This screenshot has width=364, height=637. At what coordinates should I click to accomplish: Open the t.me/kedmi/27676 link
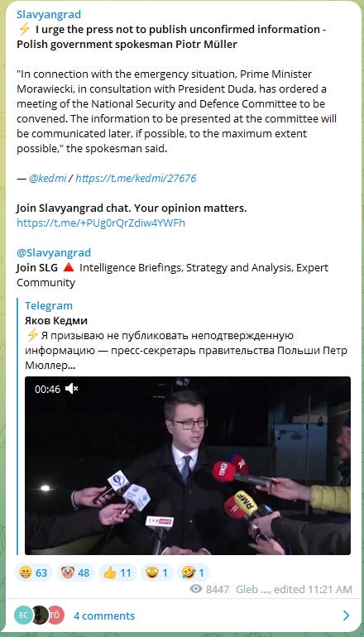click(x=136, y=178)
